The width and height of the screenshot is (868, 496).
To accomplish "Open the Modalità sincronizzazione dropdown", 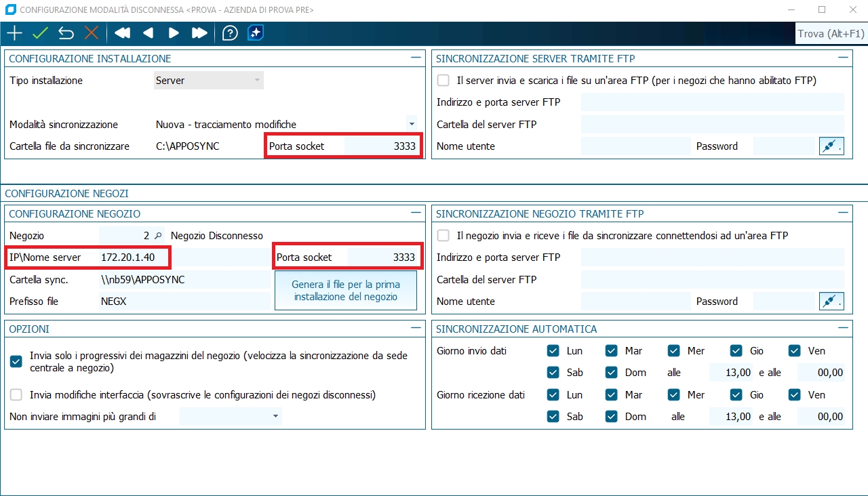I will coord(412,124).
